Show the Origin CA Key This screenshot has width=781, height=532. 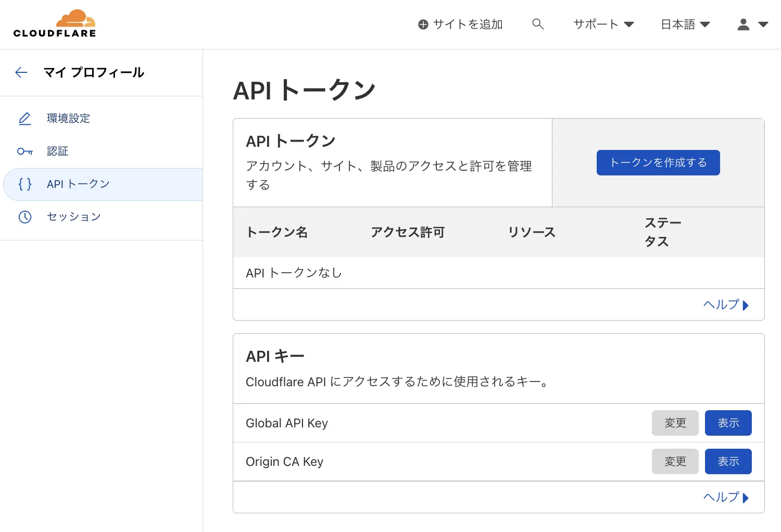[728, 462]
